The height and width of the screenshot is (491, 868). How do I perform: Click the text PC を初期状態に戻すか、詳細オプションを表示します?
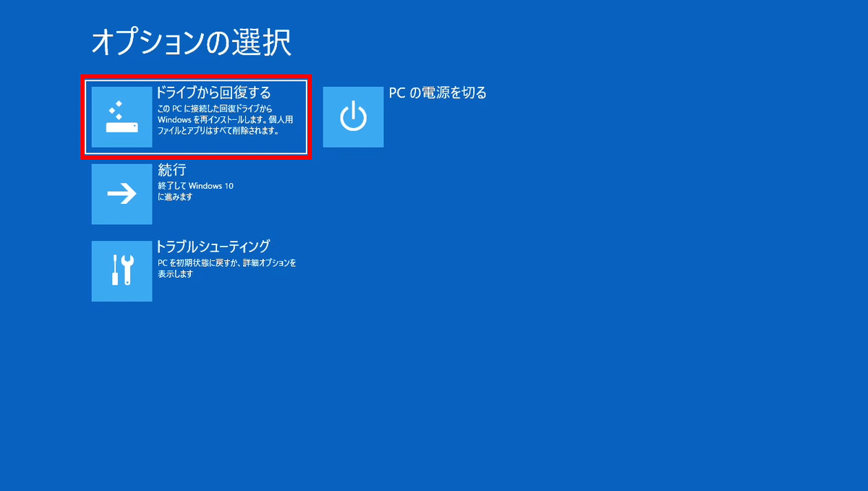click(227, 268)
